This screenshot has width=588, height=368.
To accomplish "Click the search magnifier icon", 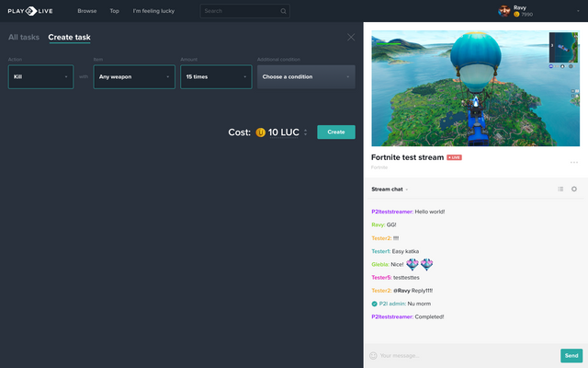I will pos(283,11).
